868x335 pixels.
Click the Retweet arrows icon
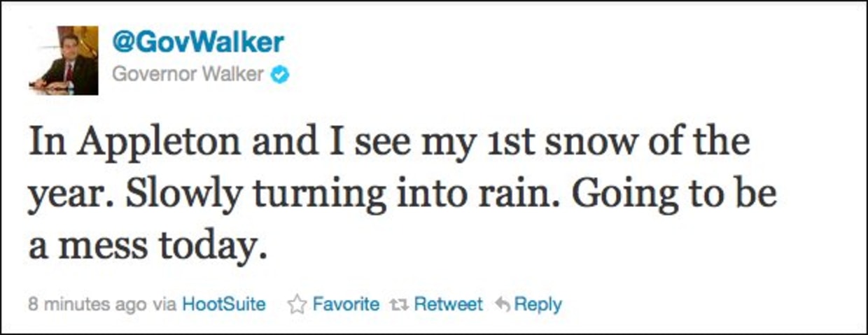[399, 305]
